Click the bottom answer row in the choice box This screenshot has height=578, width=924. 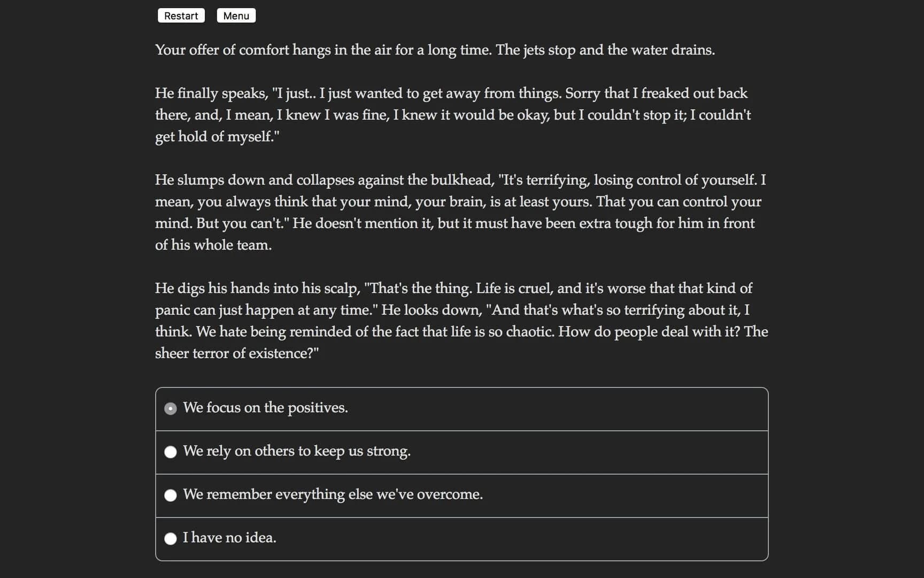point(461,538)
